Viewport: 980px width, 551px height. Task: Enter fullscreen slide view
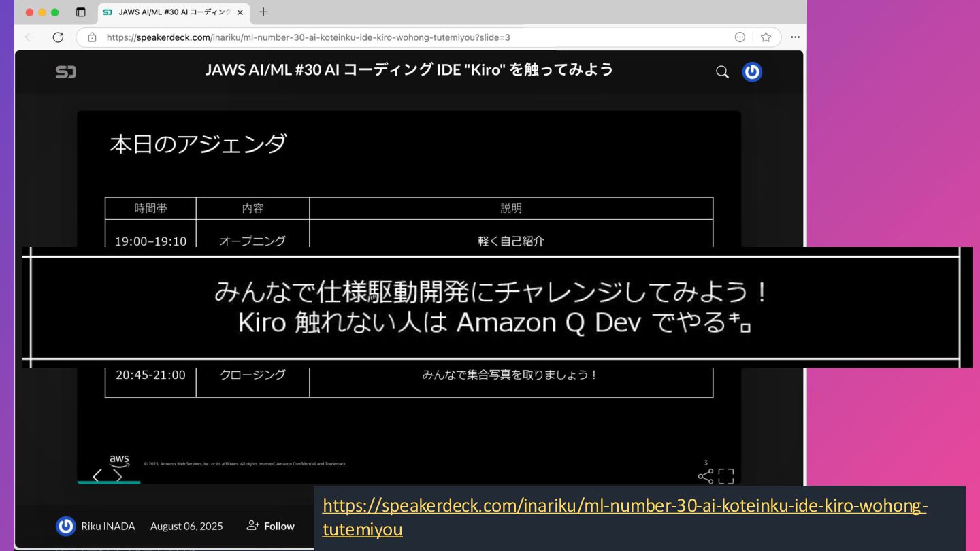[726, 476]
